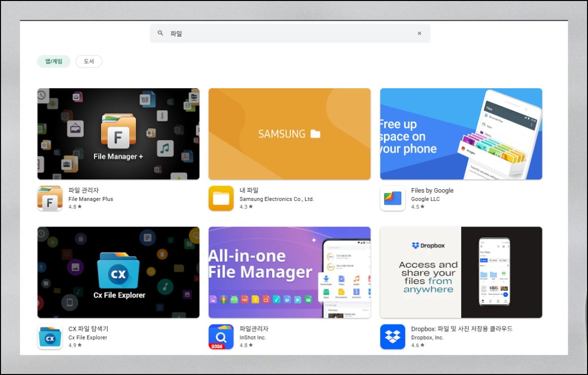Click the Dropbox, Inc. developer text
Viewport: 588px width, 375px height.
tap(427, 338)
